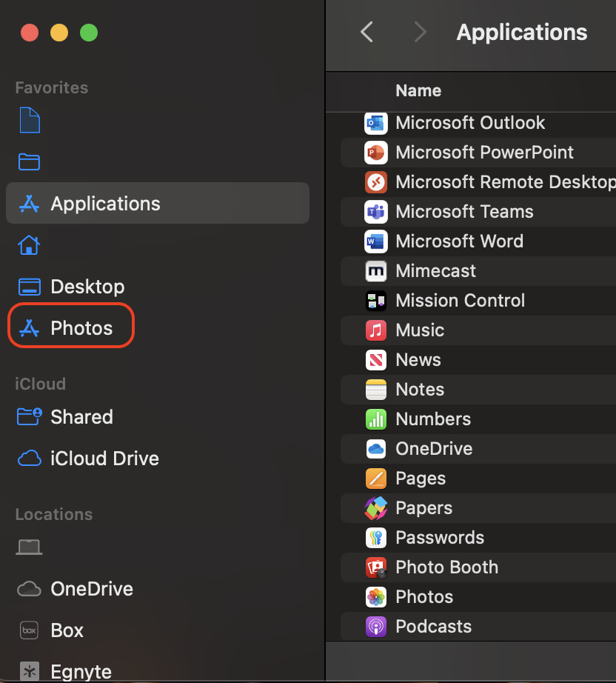Select the Microsoft Teams icon
Screen dimensions: 616x683
coord(376,212)
